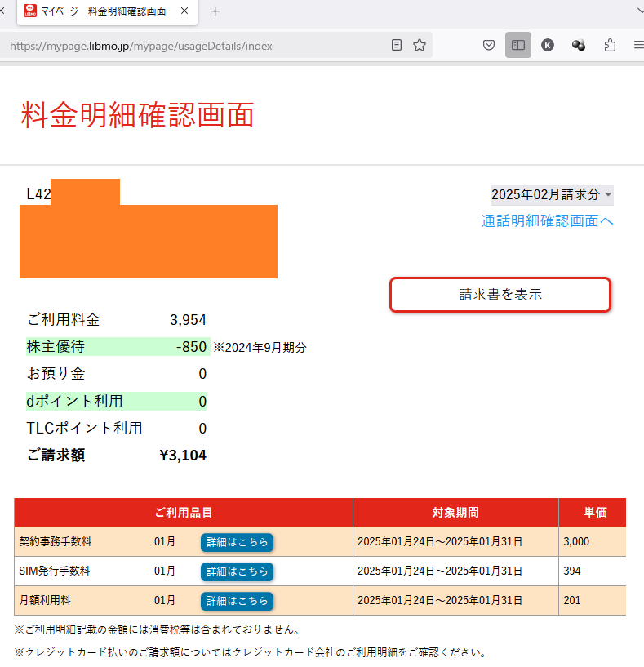Open the hamburger application menu

pyautogui.click(x=637, y=46)
